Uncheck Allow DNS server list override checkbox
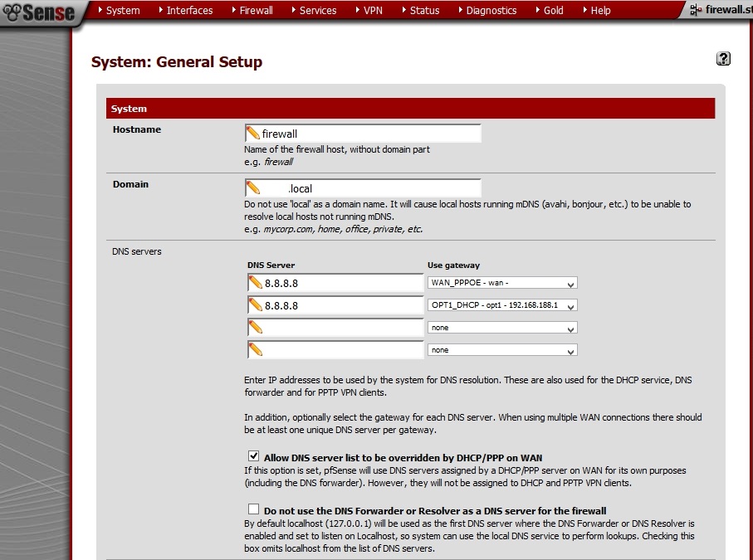The width and height of the screenshot is (753, 560). (x=254, y=456)
